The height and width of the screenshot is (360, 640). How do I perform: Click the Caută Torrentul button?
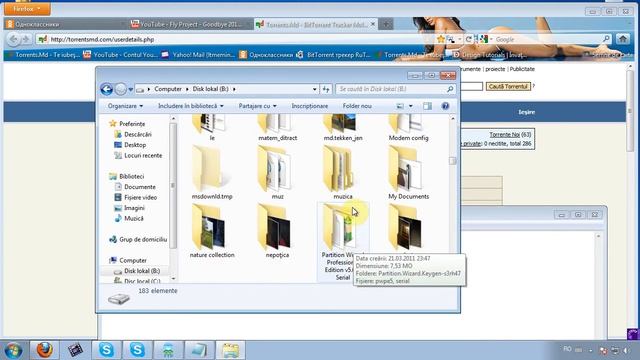pos(508,87)
